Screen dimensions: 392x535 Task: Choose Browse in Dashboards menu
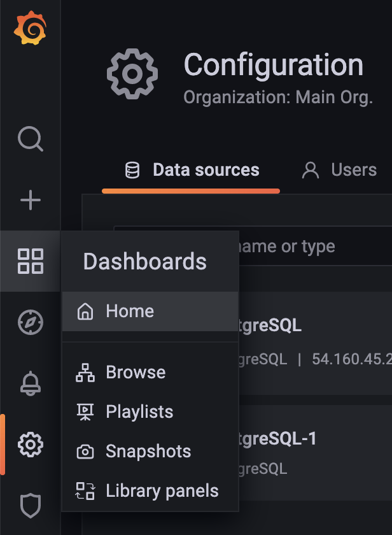pos(150,372)
